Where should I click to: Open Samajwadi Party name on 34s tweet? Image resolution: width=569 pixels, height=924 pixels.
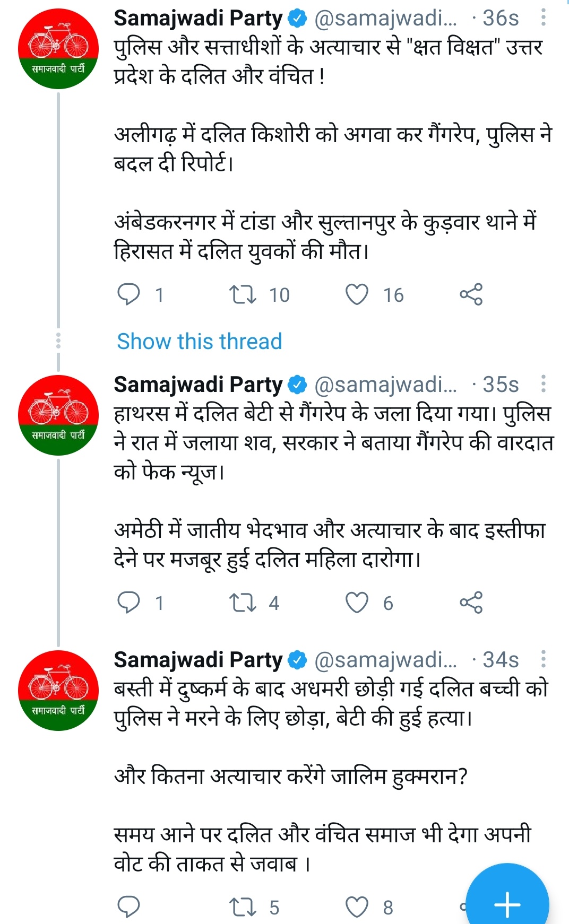click(198, 660)
